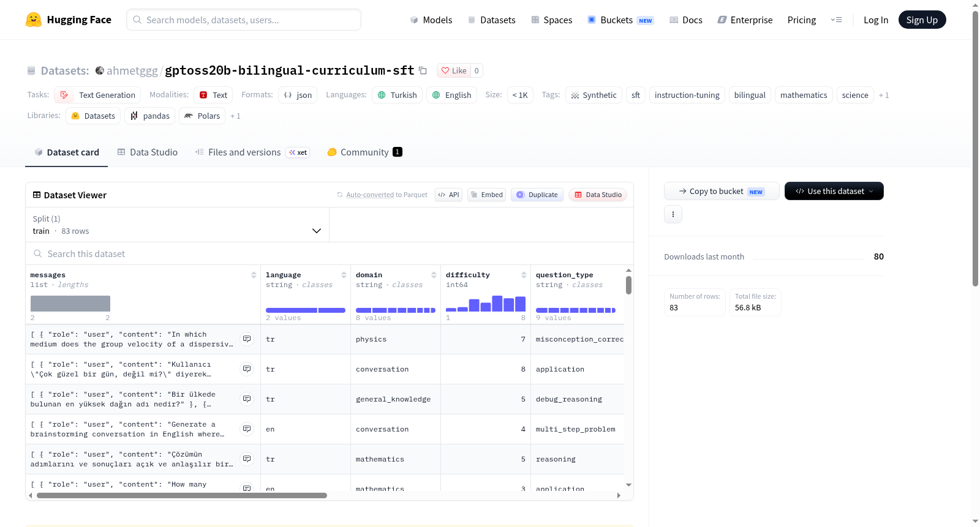Sort by the messages column sort icon
The image size is (980, 527).
(254, 275)
